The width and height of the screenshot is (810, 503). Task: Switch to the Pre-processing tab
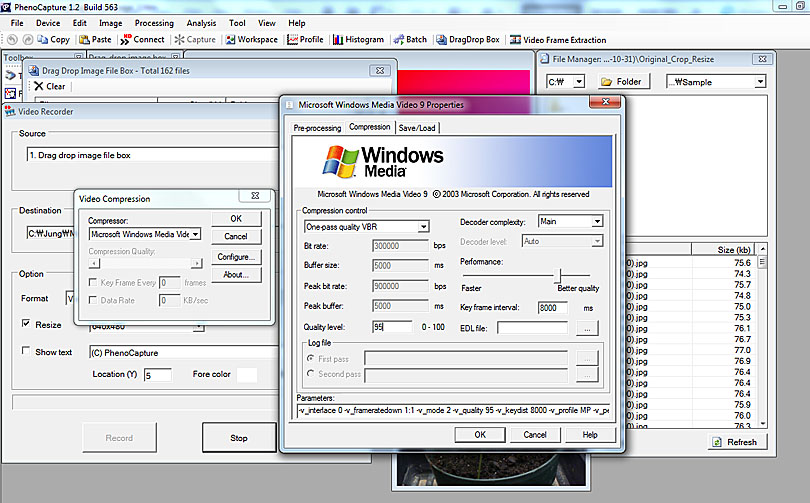[317, 128]
